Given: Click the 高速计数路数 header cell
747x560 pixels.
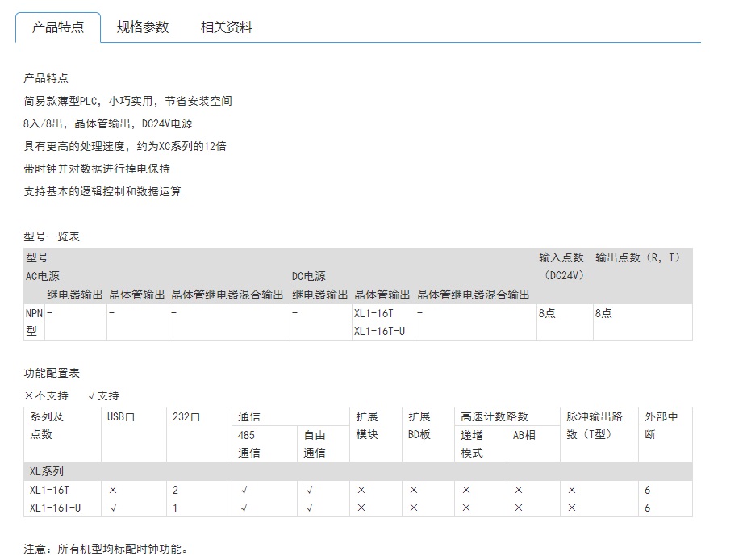Looking at the screenshot, I should point(495,417).
